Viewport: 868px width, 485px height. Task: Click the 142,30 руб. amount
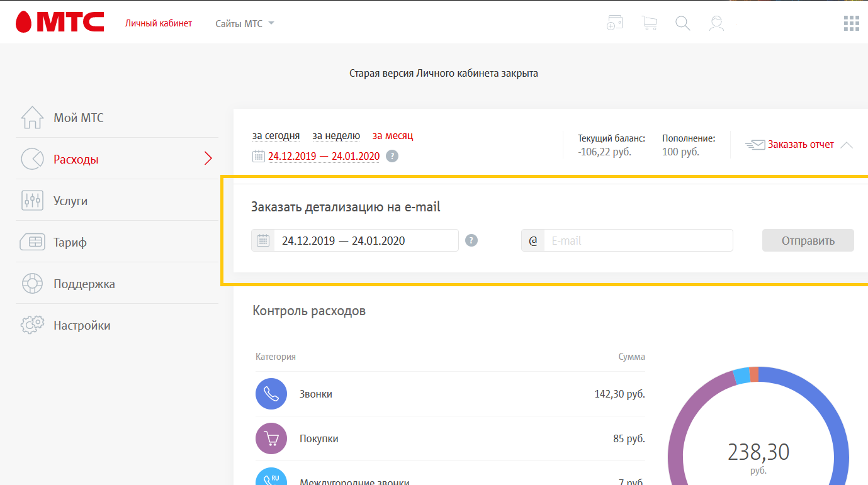[619, 394]
